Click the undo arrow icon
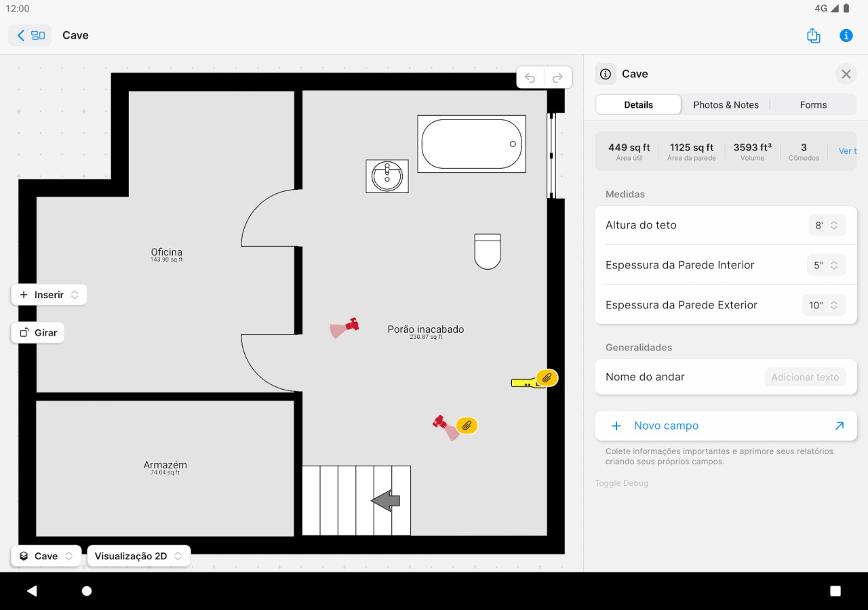The width and height of the screenshot is (868, 610). pyautogui.click(x=530, y=78)
